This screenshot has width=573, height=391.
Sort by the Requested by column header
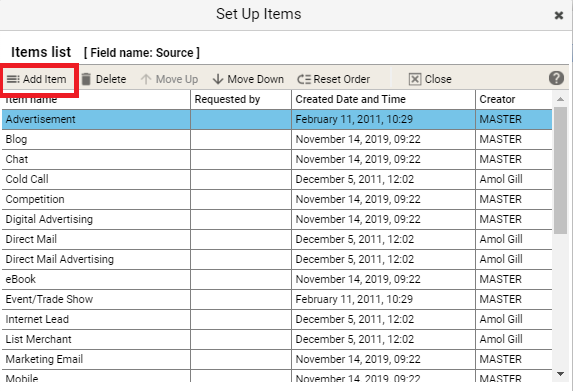tap(241, 99)
